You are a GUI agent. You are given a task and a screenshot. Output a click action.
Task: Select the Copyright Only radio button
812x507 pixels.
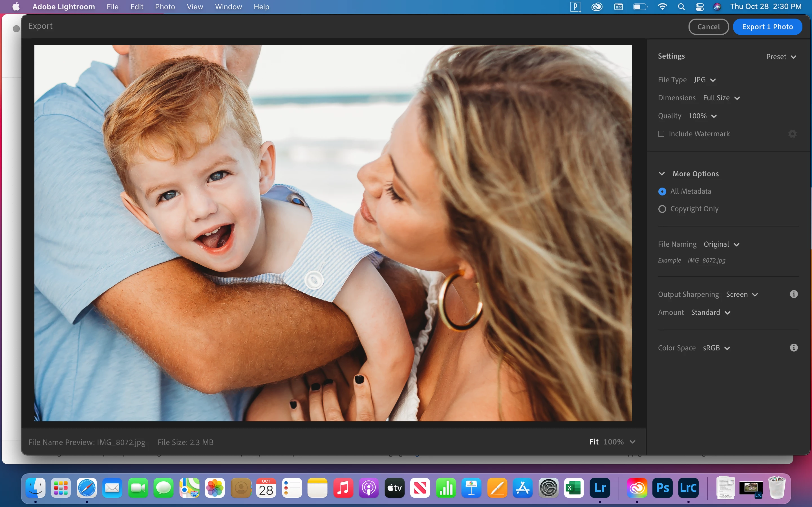point(662,209)
